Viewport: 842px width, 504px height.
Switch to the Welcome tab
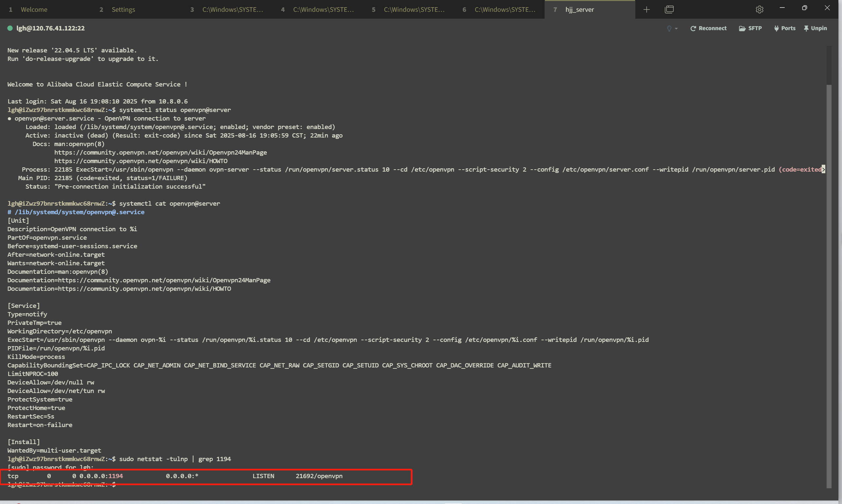(34, 9)
